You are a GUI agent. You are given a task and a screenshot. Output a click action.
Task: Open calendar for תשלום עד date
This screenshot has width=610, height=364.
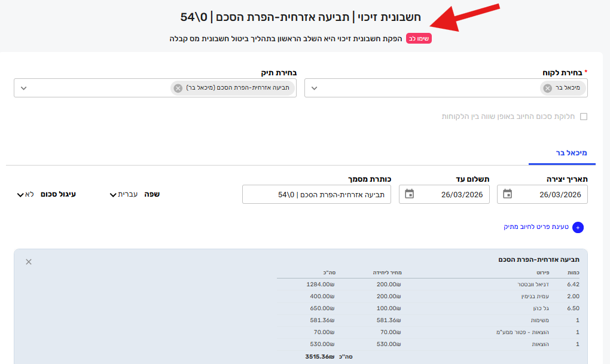pos(409,194)
